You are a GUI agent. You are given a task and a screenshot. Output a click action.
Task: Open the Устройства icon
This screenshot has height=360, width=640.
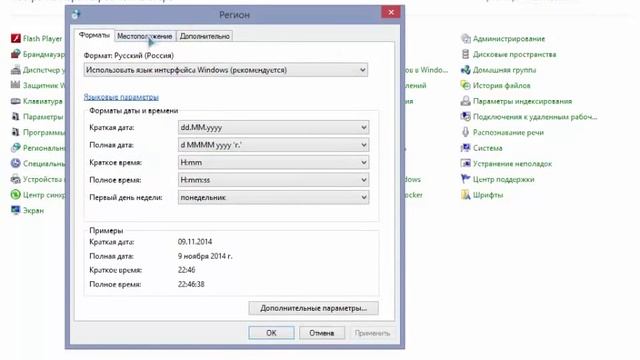[x=16, y=179]
